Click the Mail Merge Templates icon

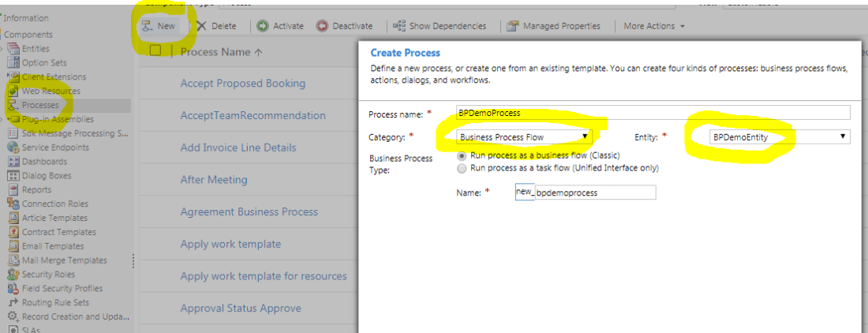tap(14, 260)
